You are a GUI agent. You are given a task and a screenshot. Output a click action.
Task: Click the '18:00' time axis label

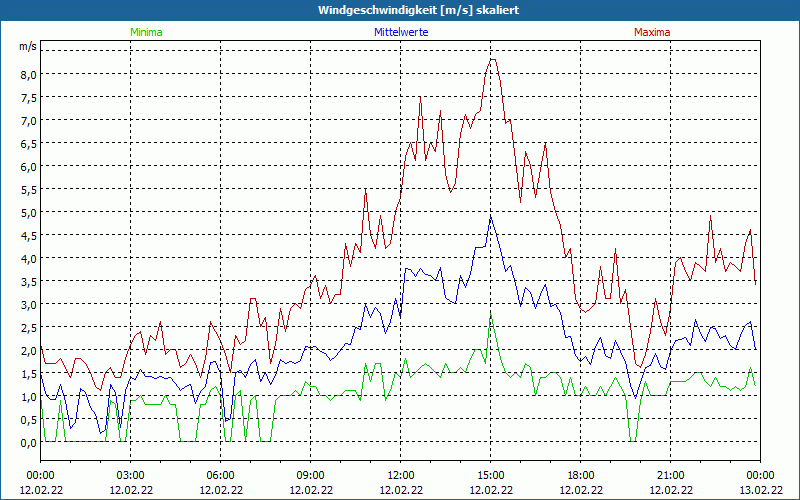[581, 476]
